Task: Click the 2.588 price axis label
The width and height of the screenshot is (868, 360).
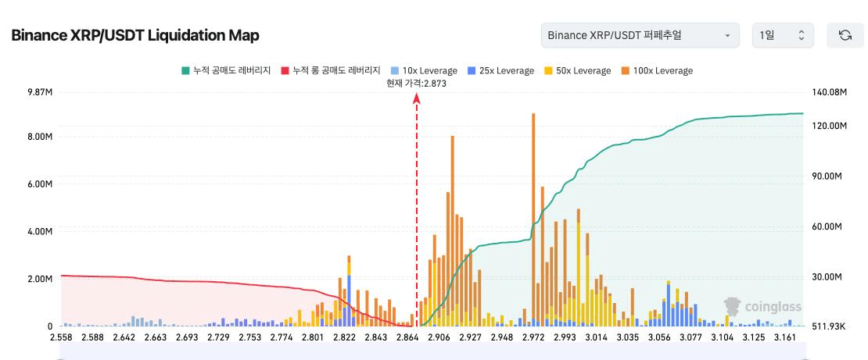Action: coord(92,337)
